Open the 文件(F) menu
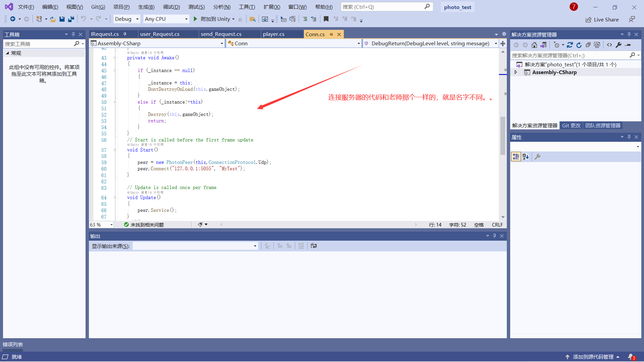This screenshot has width=644, height=362. pos(26,7)
